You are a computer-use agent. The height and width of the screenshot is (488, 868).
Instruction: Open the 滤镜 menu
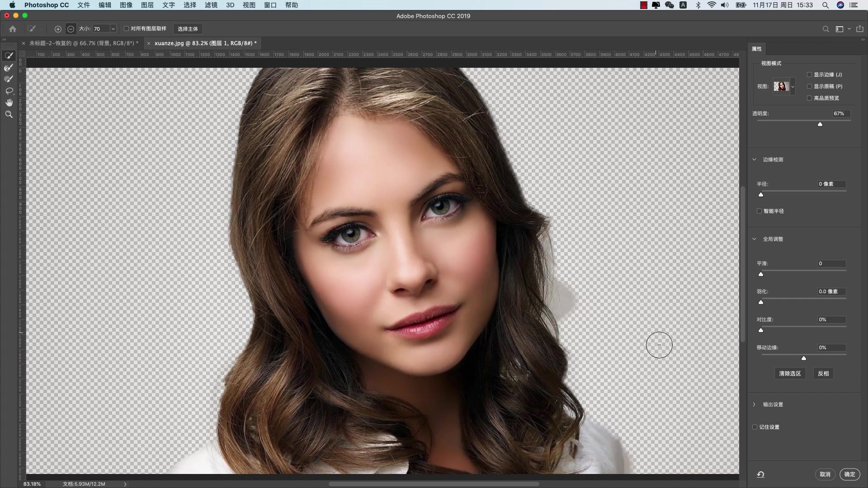[x=211, y=5]
